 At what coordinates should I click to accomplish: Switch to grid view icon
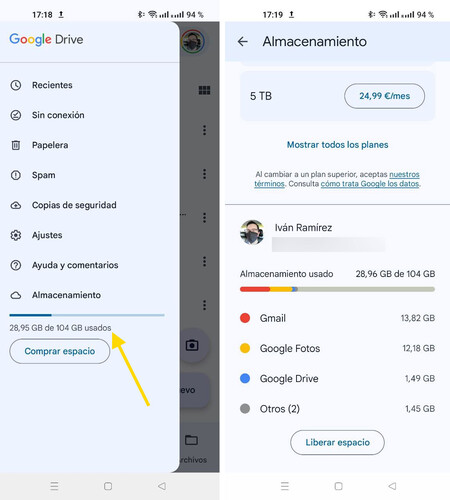tap(204, 90)
